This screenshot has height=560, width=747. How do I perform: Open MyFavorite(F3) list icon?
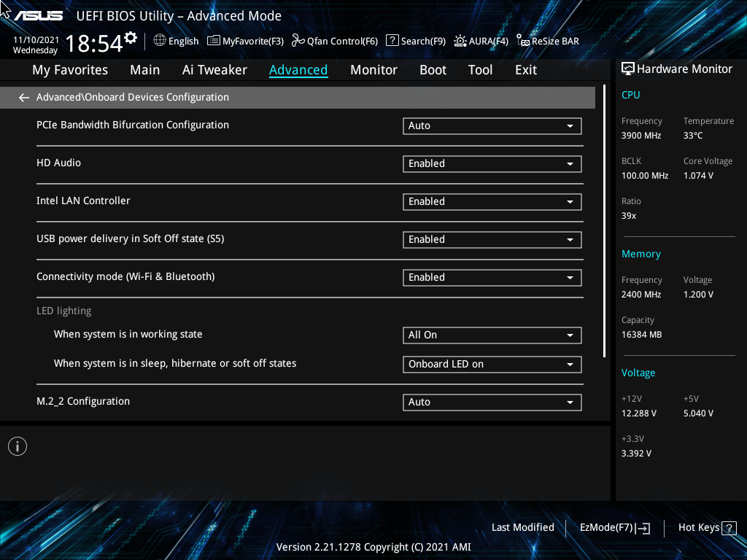click(214, 41)
